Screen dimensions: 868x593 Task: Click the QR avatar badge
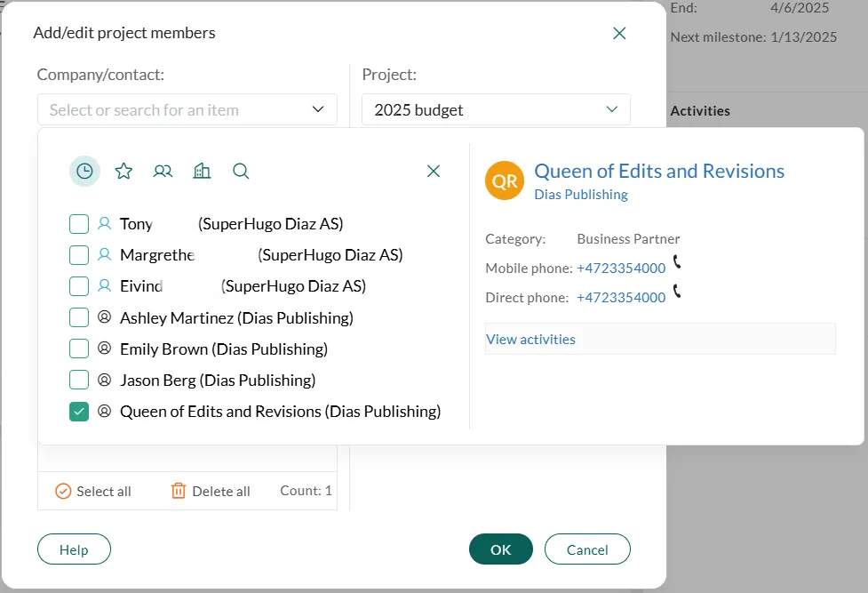[x=505, y=181]
